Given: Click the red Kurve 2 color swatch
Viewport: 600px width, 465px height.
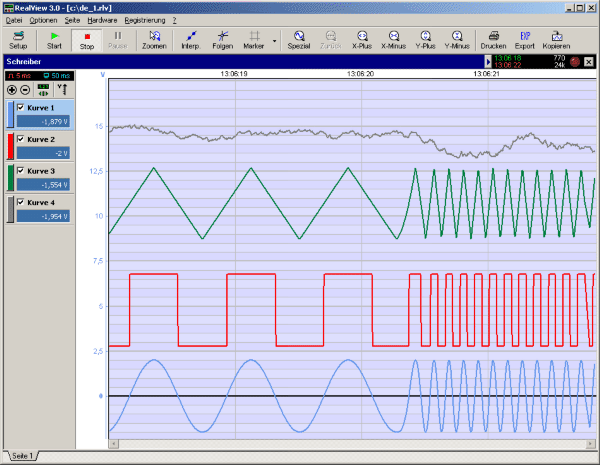Looking at the screenshot, I should [10, 146].
